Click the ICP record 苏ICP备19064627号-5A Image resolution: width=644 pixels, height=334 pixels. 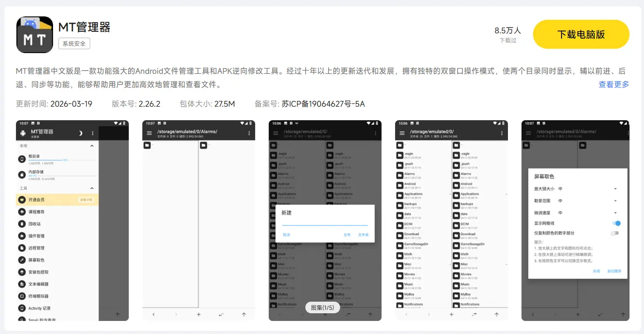click(x=323, y=104)
